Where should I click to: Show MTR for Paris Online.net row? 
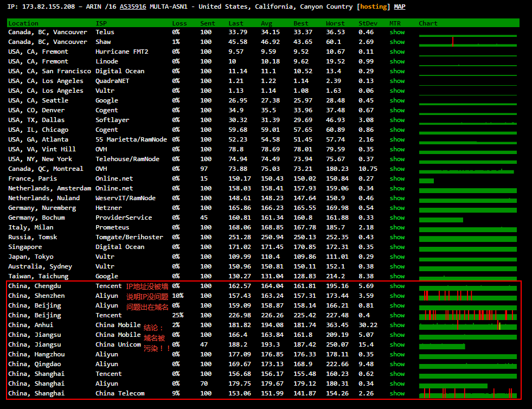tap(397, 178)
